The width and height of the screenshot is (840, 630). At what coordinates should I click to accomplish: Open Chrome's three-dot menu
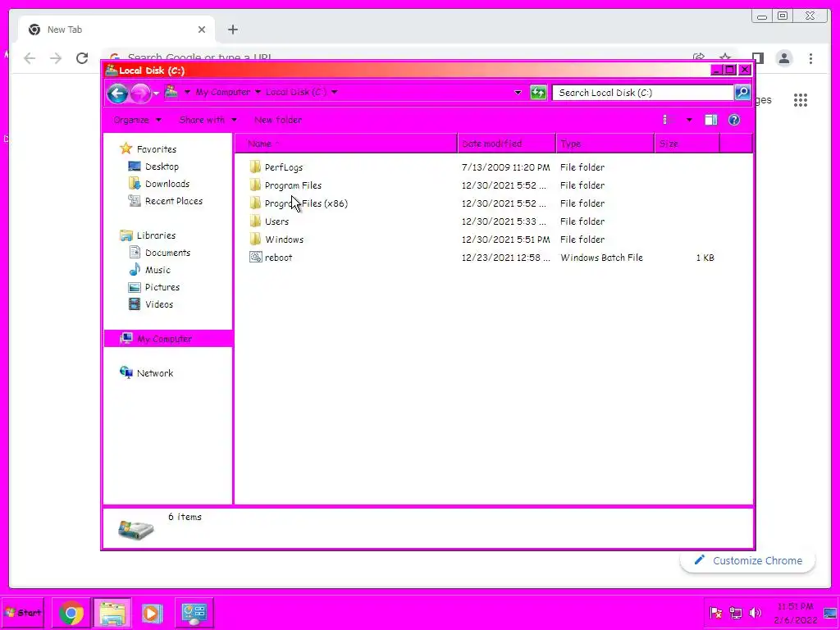click(x=810, y=58)
